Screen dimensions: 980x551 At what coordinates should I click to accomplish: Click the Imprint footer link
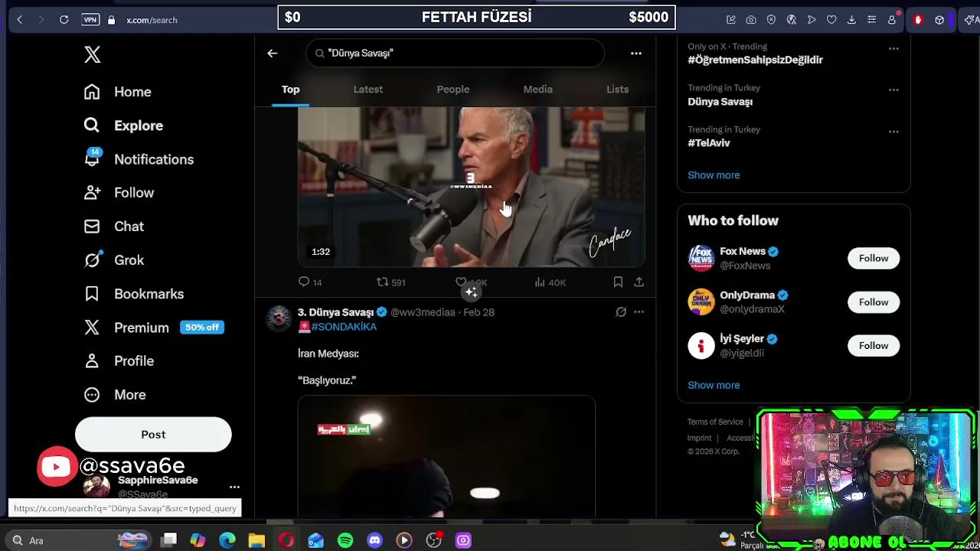pos(699,438)
